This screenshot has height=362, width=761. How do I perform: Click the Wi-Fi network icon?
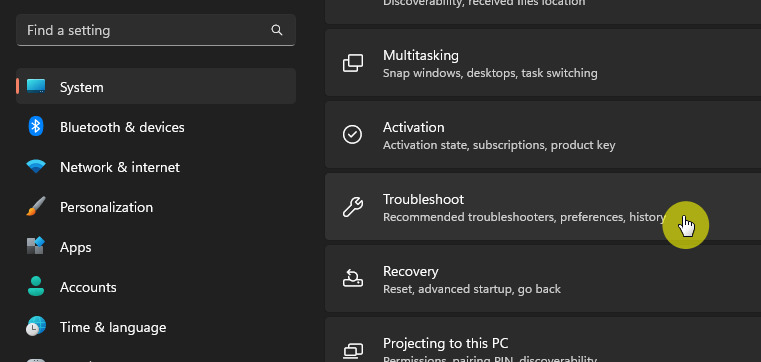click(x=36, y=167)
